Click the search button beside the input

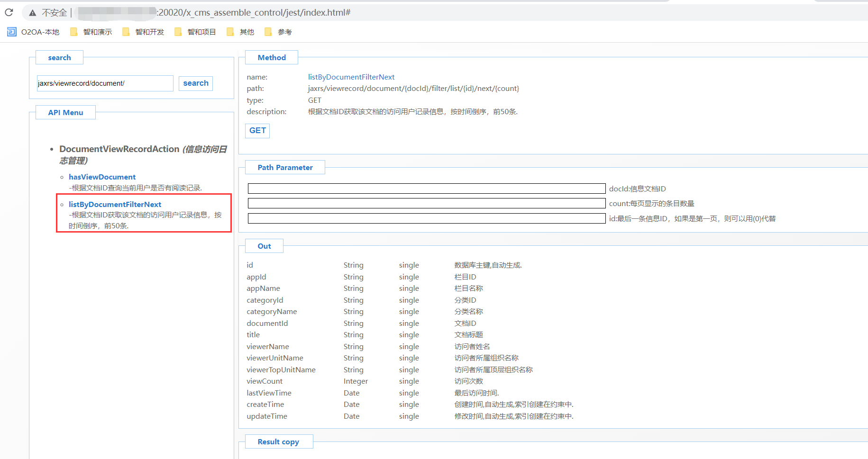195,83
